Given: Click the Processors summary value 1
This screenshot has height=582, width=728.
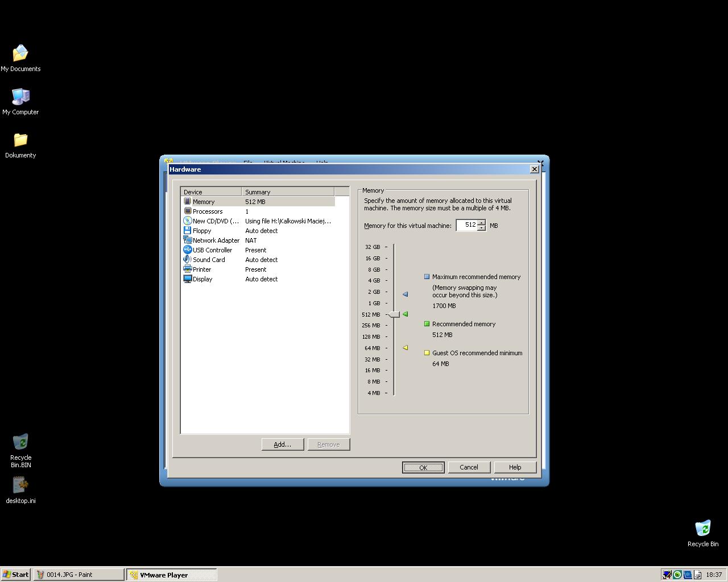Looking at the screenshot, I should [x=247, y=211].
